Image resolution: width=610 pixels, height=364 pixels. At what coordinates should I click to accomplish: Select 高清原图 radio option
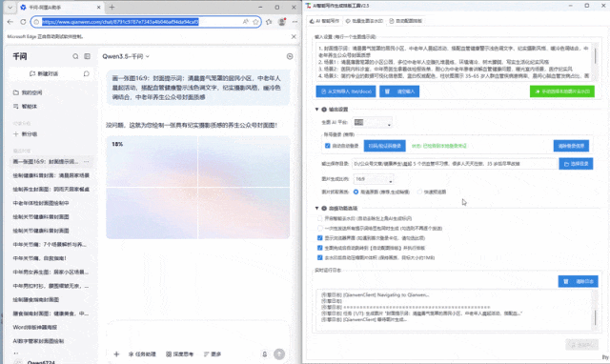pyautogui.click(x=356, y=192)
